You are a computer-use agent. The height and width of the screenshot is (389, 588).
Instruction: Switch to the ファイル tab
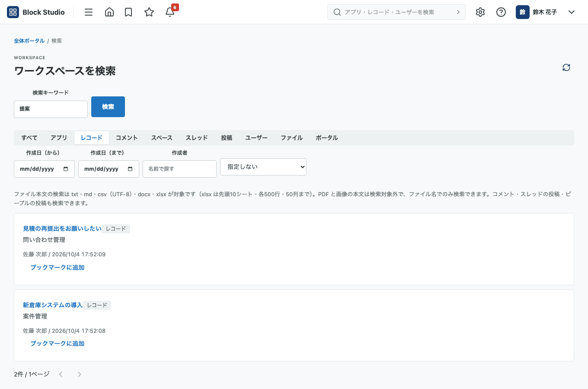tap(292, 138)
